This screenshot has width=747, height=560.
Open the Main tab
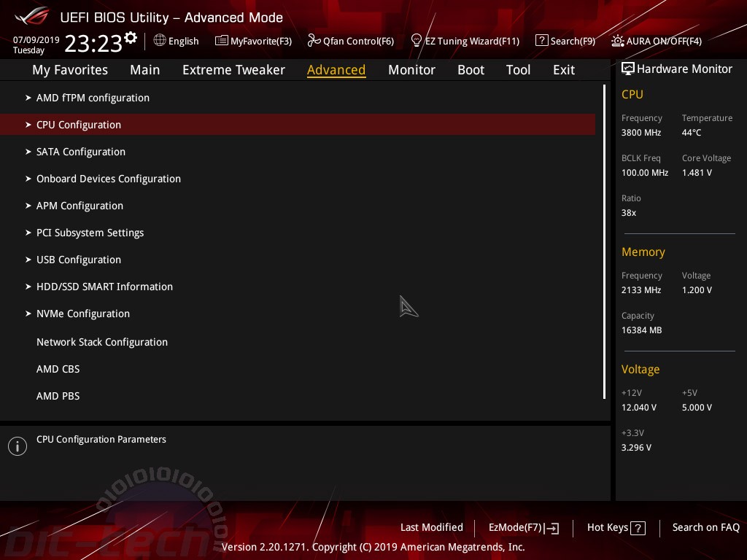click(x=145, y=70)
